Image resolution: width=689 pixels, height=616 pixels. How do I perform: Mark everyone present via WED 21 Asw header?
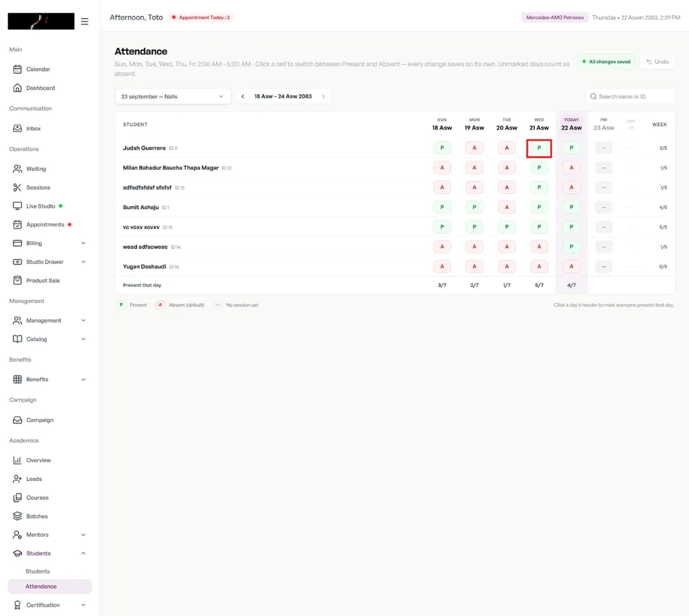point(539,124)
